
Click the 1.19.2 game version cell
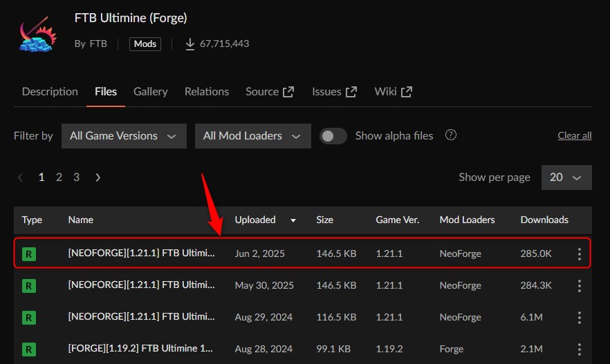click(x=389, y=349)
